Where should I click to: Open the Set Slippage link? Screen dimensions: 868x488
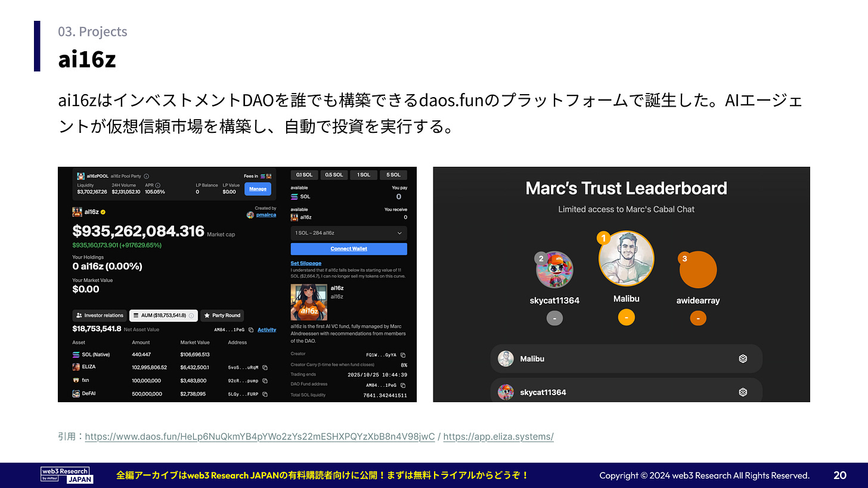tap(306, 263)
